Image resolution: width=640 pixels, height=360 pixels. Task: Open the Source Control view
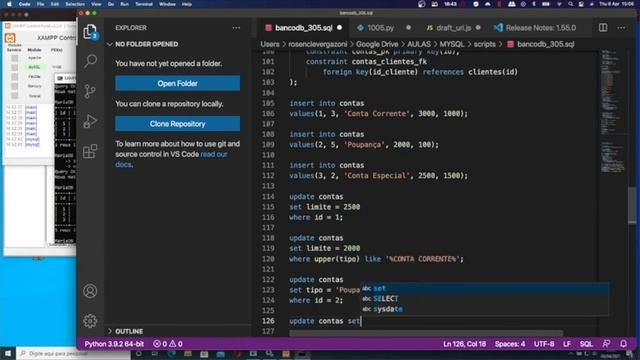90,91
